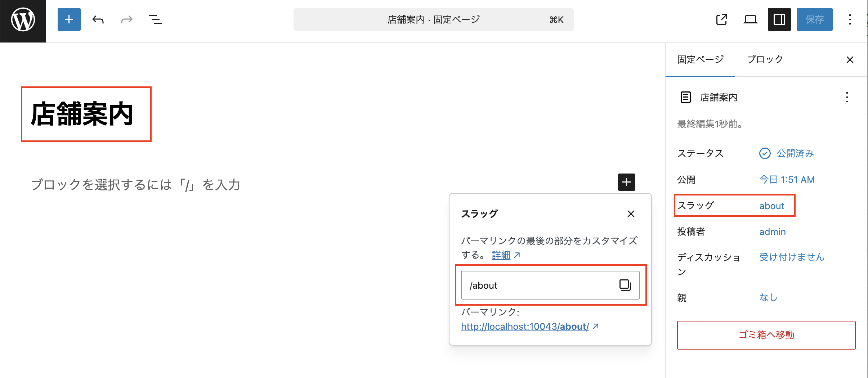Image resolution: width=868 pixels, height=378 pixels.
Task: Open the 店舗案内 page actions menu
Action: [x=847, y=97]
